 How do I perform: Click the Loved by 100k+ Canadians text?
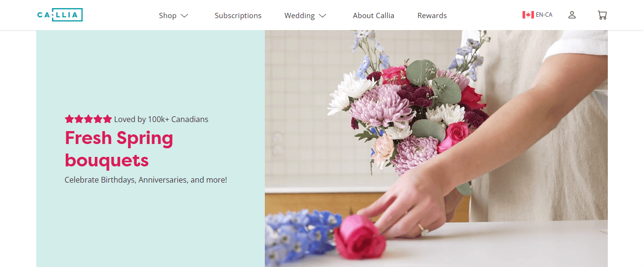point(161,119)
